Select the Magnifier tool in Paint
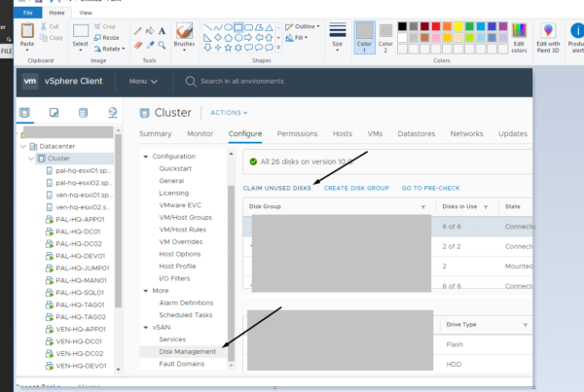Image resolution: width=584 pixels, height=392 pixels. (162, 45)
